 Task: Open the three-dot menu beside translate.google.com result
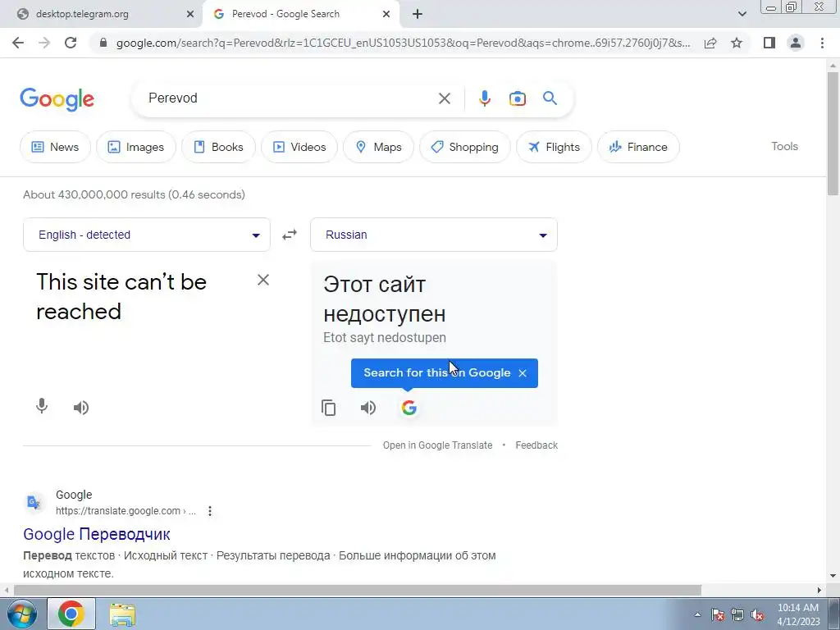coord(210,511)
